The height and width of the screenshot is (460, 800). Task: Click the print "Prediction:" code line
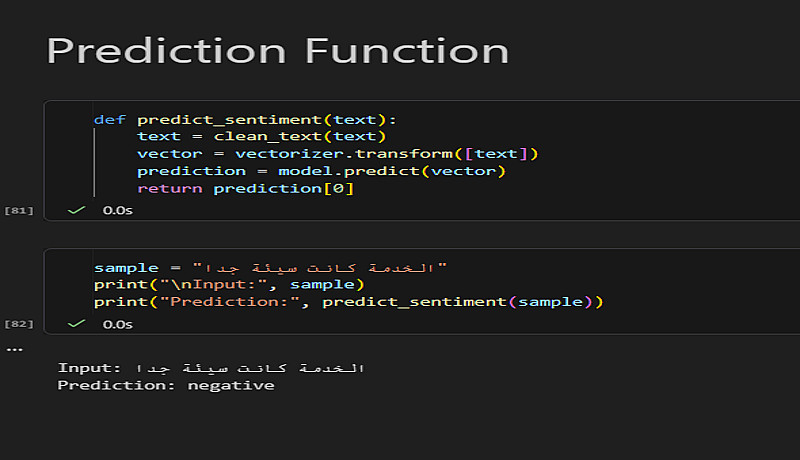[350, 302]
